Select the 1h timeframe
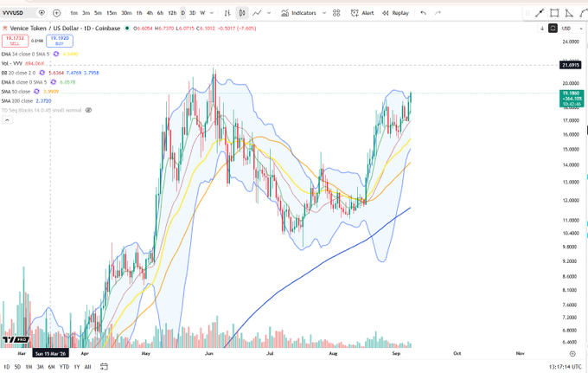 [x=139, y=13]
